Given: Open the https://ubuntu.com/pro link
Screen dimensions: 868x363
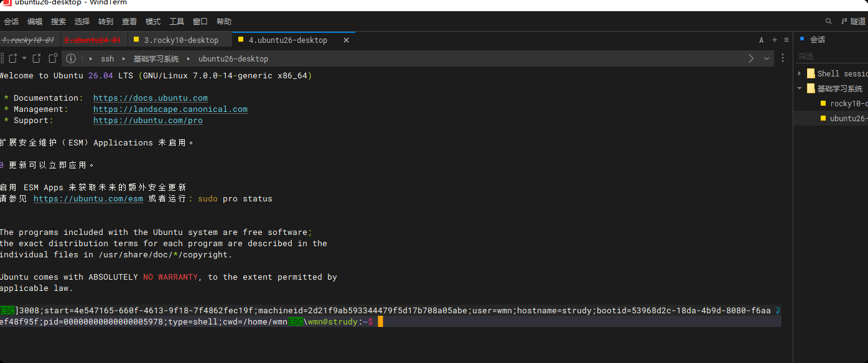Looking at the screenshot, I should [148, 121].
